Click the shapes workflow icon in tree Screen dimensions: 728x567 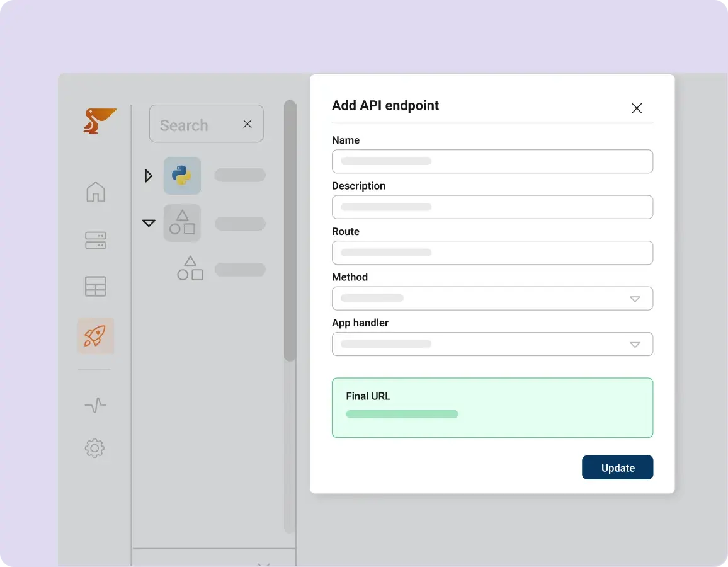tap(182, 223)
